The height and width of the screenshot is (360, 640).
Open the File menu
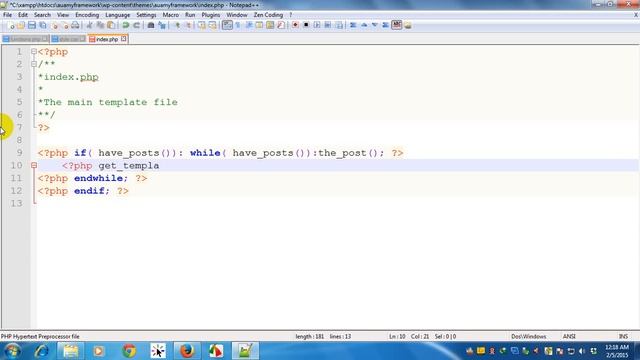(x=7, y=15)
